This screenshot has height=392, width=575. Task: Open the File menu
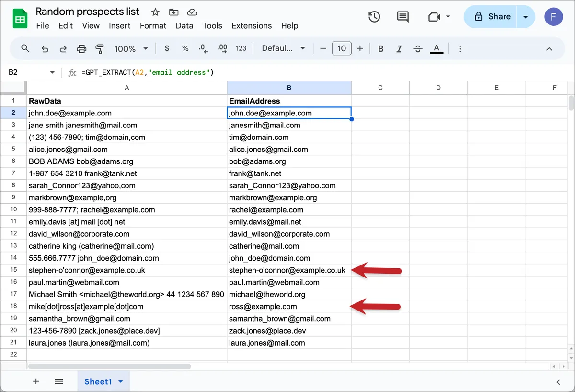pyautogui.click(x=43, y=26)
